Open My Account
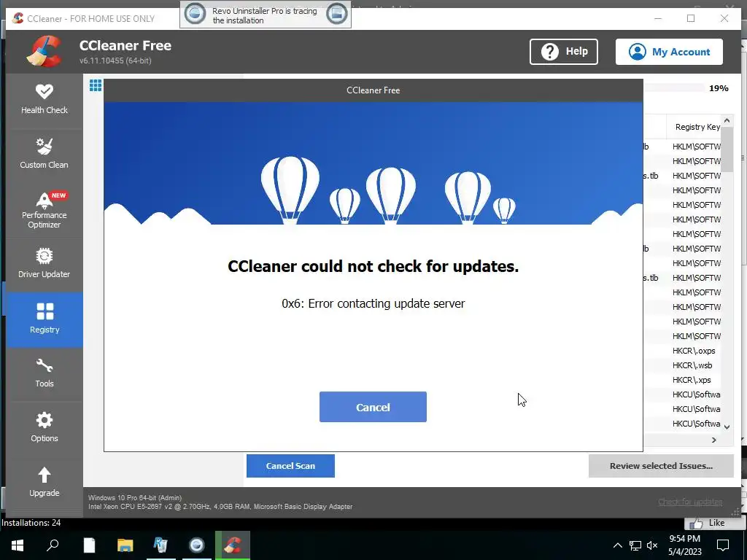This screenshot has width=747, height=560. click(x=669, y=52)
